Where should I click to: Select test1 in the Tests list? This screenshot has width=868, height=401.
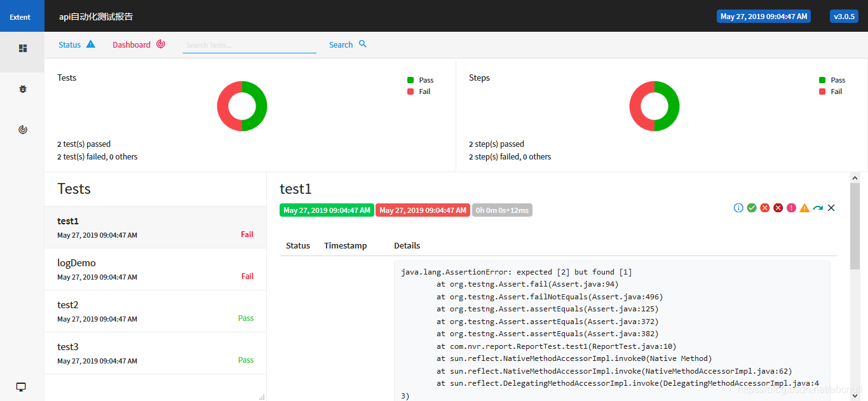pos(155,228)
